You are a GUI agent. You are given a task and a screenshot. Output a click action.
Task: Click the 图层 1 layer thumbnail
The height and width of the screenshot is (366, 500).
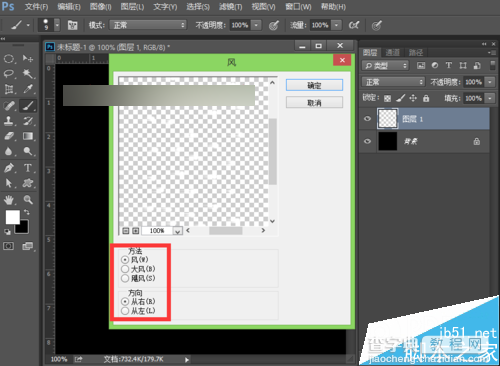(388, 119)
